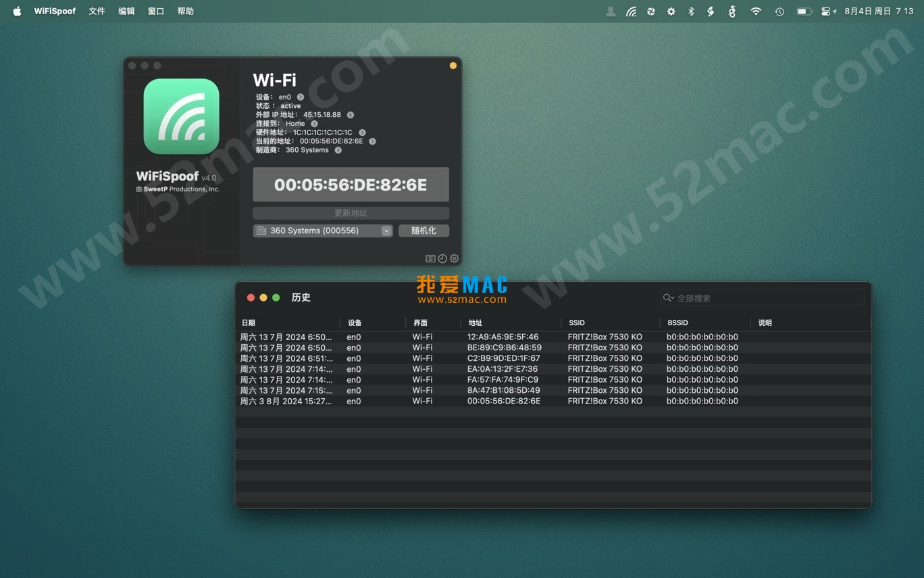The width and height of the screenshot is (924, 578).
Task: Open Bluetooth in the menu bar
Action: click(691, 11)
